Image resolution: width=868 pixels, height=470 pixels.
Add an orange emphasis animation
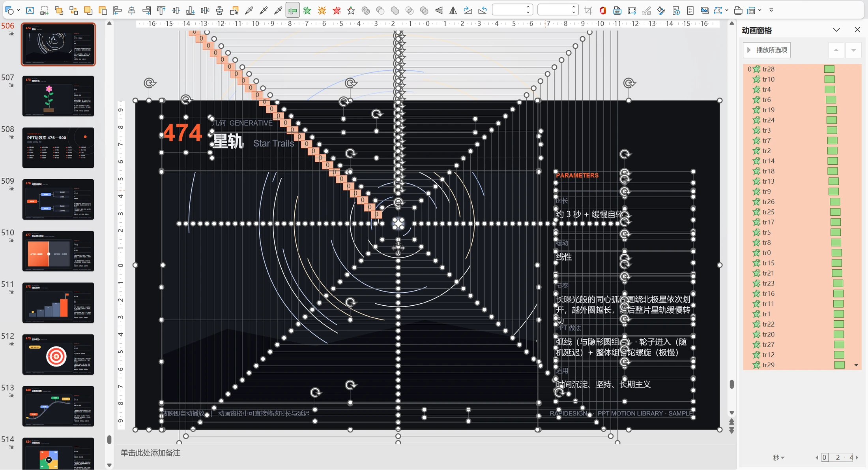pos(322,10)
